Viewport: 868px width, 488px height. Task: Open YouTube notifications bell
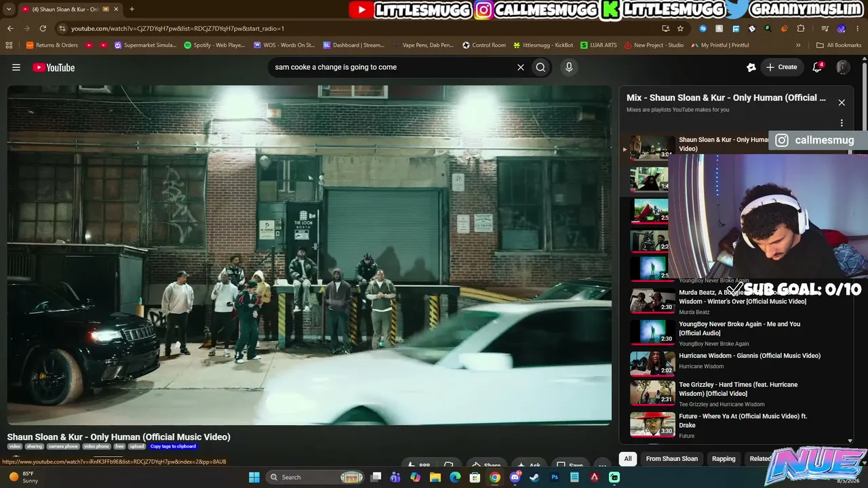tap(817, 67)
